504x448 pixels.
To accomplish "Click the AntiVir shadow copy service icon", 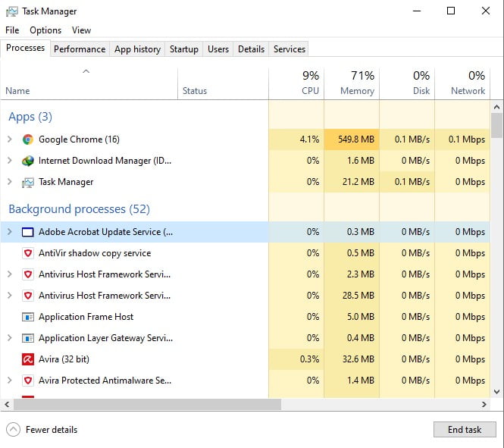I will (x=28, y=253).
